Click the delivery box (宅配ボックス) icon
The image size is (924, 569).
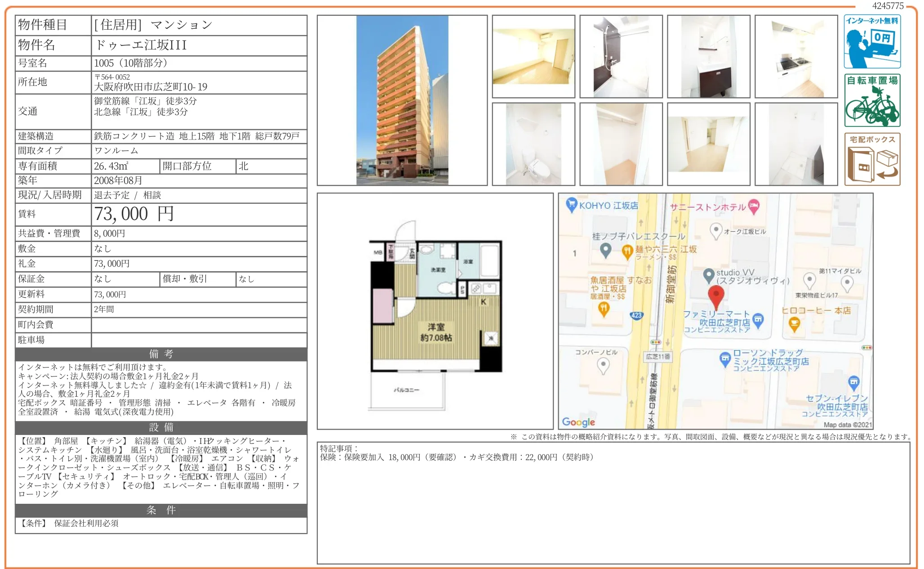click(x=872, y=159)
